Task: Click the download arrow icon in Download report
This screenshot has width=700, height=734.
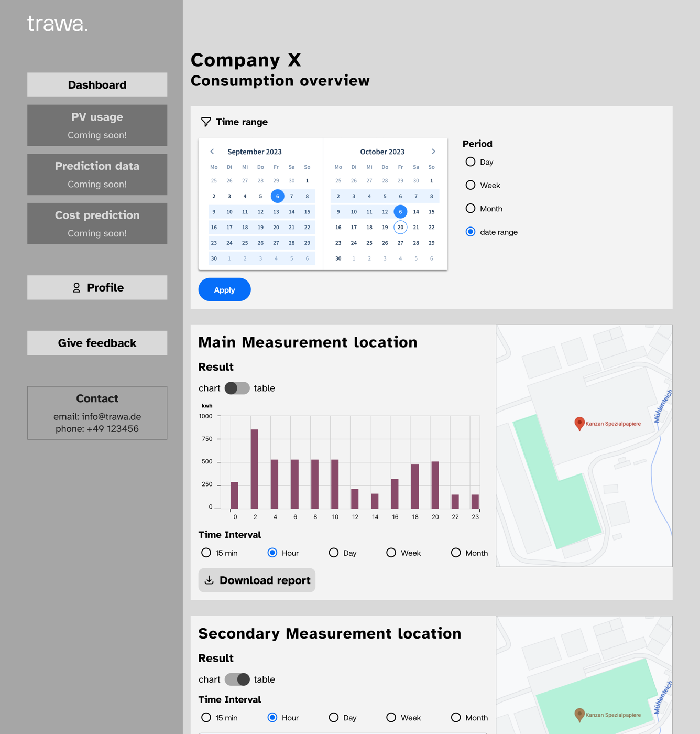Action: [x=209, y=580]
